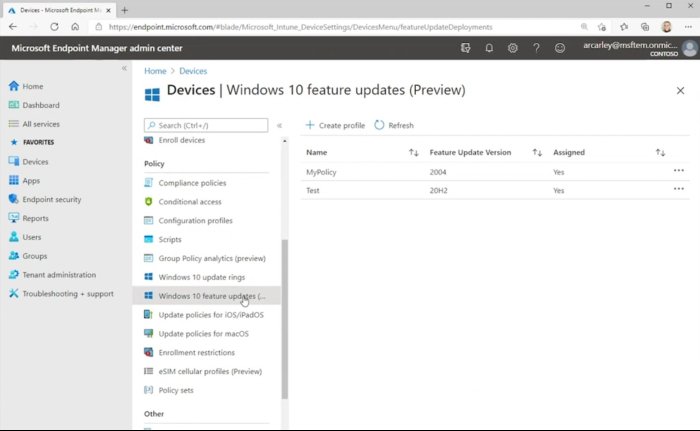Click the blade menu vertical scrollbar
The height and width of the screenshot is (431, 700).
click(x=285, y=319)
